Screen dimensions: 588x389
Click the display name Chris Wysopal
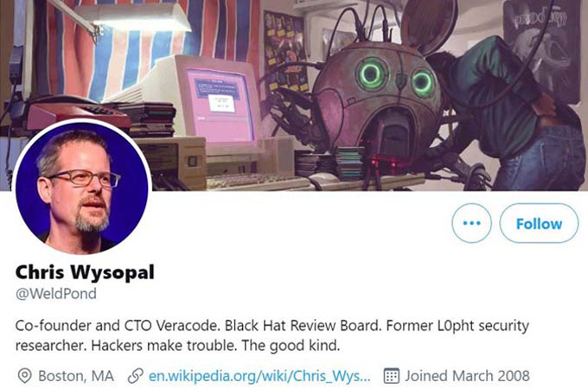point(85,272)
